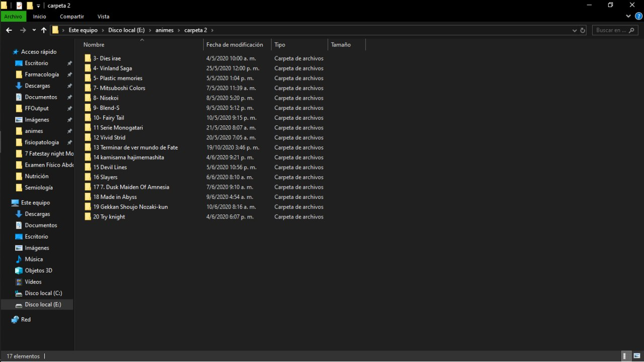Expand the breadcrumb chevron after Este equipo
The height and width of the screenshot is (362, 644).
(103, 30)
